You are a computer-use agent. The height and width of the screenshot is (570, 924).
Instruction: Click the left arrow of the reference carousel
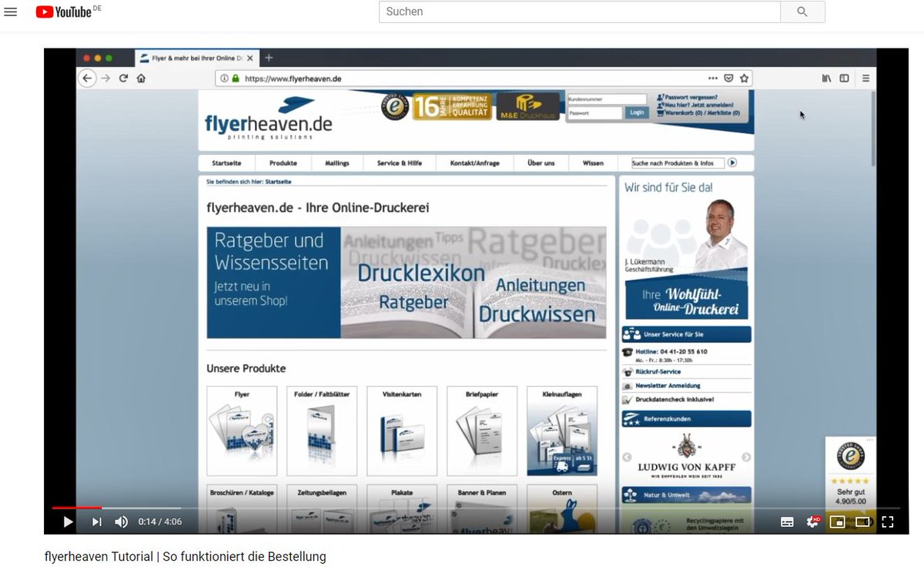(x=626, y=458)
